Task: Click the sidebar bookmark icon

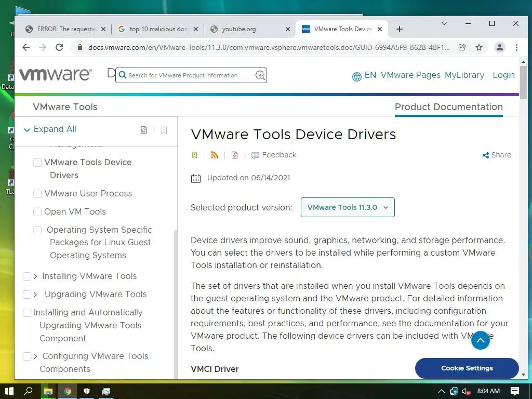Action: coord(164,130)
